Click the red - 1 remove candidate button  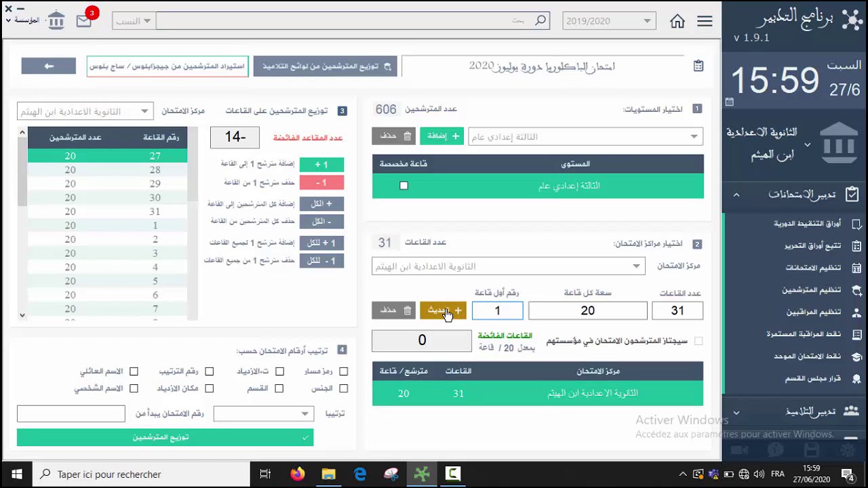(x=321, y=183)
